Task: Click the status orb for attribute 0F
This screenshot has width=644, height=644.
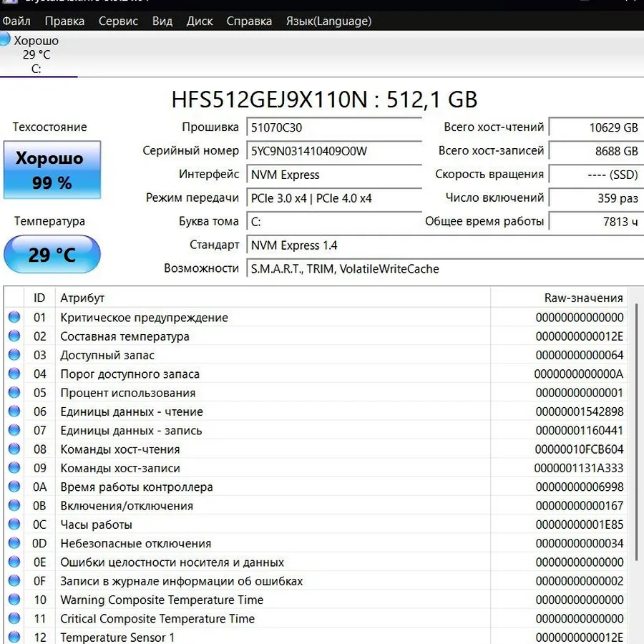Action: (14, 580)
